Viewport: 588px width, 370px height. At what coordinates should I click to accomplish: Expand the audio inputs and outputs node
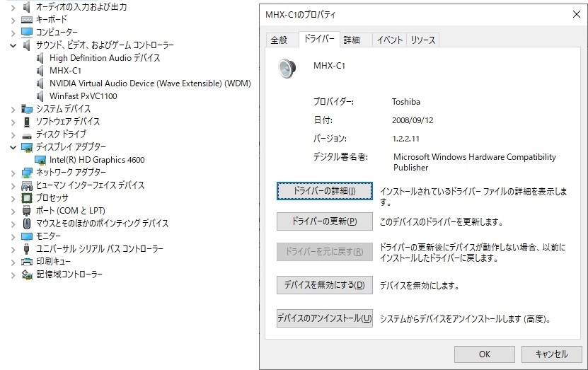tap(13, 7)
